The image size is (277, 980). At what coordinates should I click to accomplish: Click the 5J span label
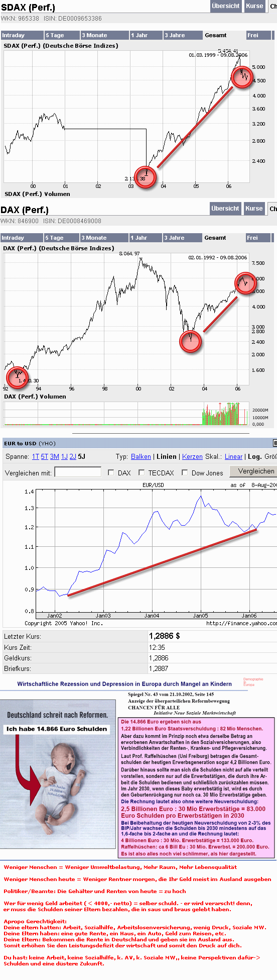point(82,457)
